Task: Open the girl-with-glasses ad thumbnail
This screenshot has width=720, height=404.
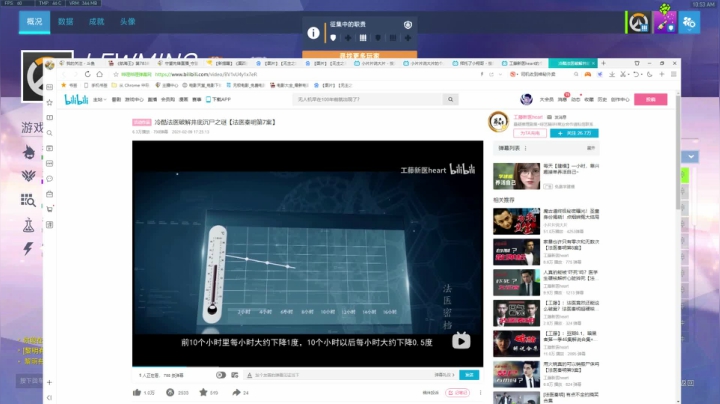Action: tap(517, 176)
